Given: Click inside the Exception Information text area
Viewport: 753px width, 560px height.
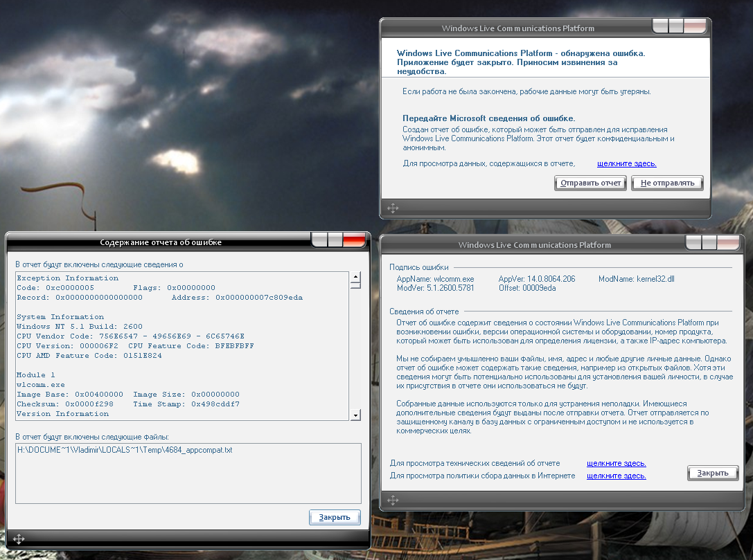Looking at the screenshot, I should pyautogui.click(x=180, y=346).
